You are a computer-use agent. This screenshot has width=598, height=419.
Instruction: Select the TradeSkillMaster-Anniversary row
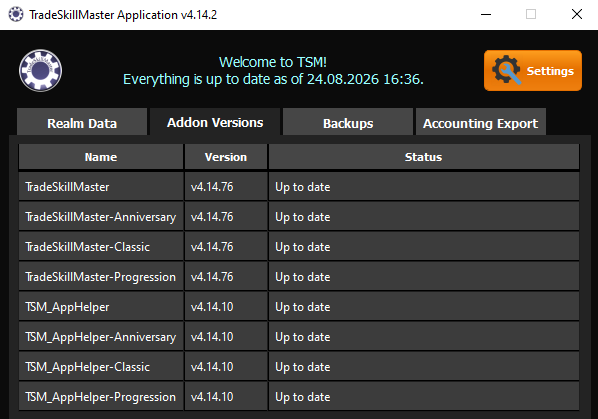click(x=299, y=217)
